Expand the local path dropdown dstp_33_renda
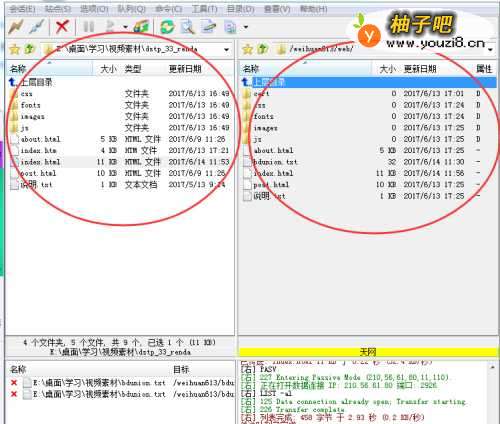The height and width of the screenshot is (424, 500). coord(227,50)
